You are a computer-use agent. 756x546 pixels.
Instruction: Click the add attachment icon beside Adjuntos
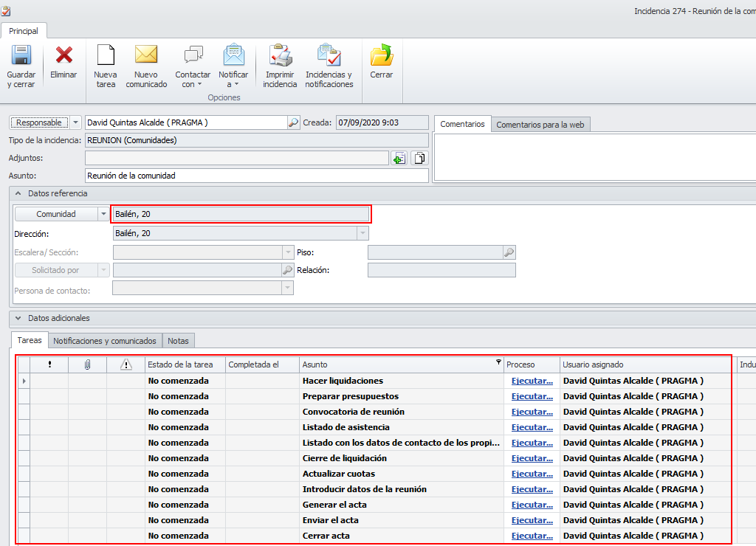(399, 158)
